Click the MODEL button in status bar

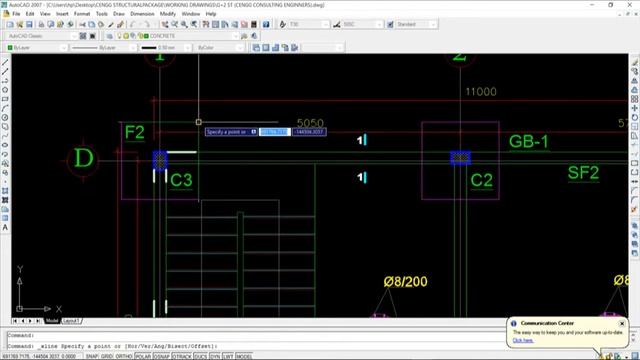click(x=244, y=356)
